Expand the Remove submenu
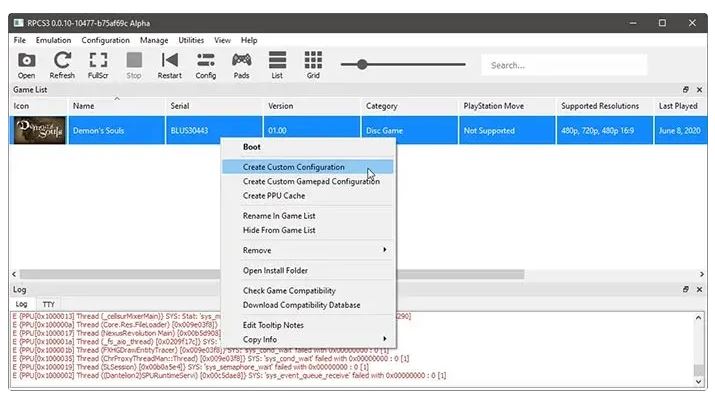715x410 pixels. click(x=308, y=250)
